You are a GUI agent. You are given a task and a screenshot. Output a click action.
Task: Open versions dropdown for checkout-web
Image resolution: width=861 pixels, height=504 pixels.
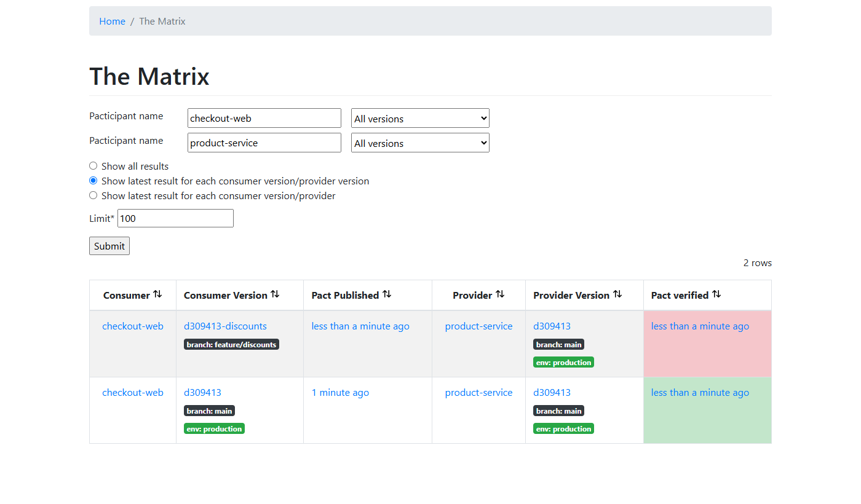click(x=420, y=118)
